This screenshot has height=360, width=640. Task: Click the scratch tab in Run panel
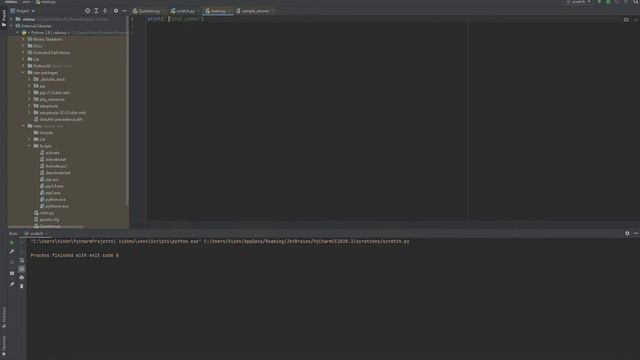(36, 233)
